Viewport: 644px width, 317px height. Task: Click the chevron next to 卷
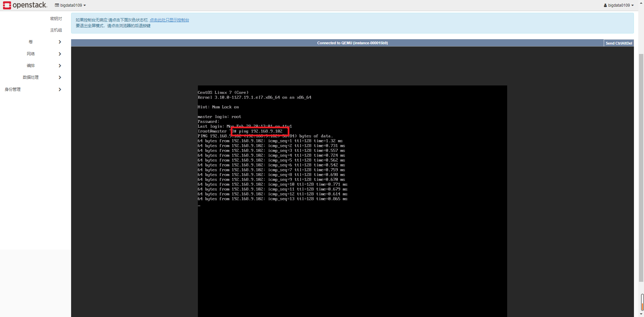click(x=60, y=42)
